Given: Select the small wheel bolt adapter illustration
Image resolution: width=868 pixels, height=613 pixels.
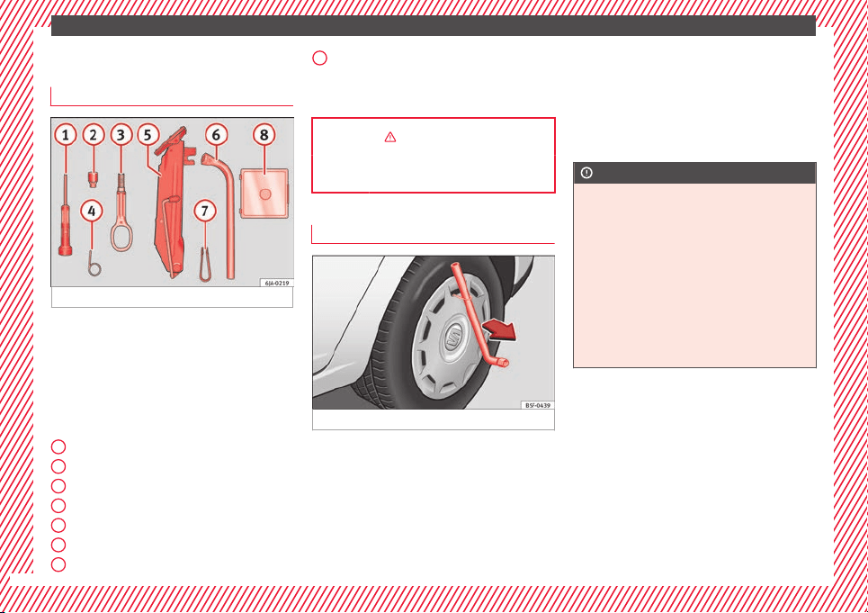Looking at the screenshot, I should point(93,180).
